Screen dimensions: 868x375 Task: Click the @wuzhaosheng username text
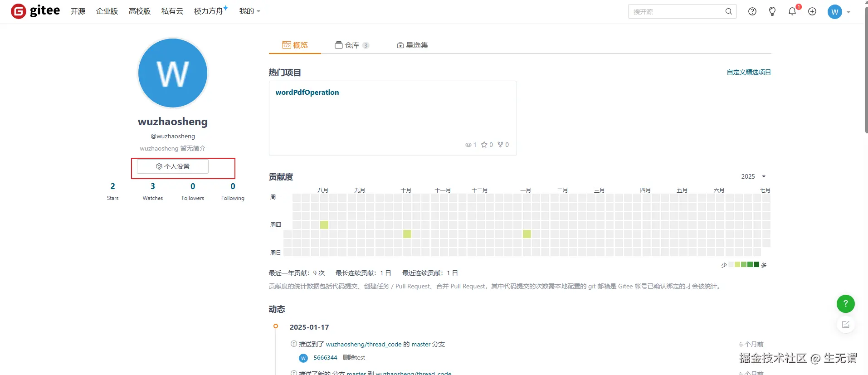(173, 136)
